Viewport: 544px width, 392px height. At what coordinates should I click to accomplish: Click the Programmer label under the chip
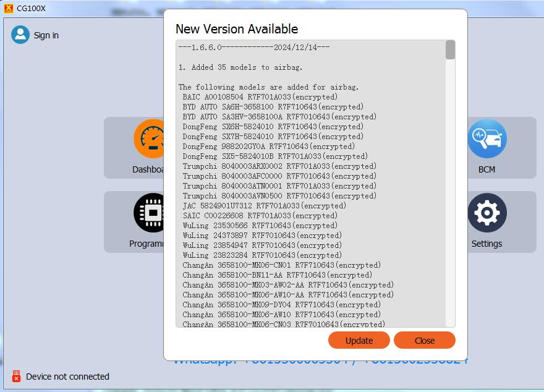click(x=147, y=244)
